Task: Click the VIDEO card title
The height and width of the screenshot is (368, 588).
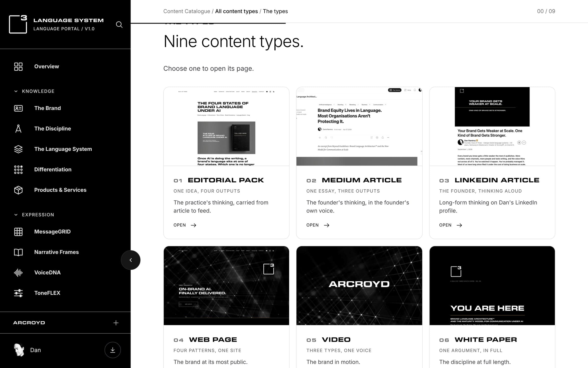Action: pos(336,340)
